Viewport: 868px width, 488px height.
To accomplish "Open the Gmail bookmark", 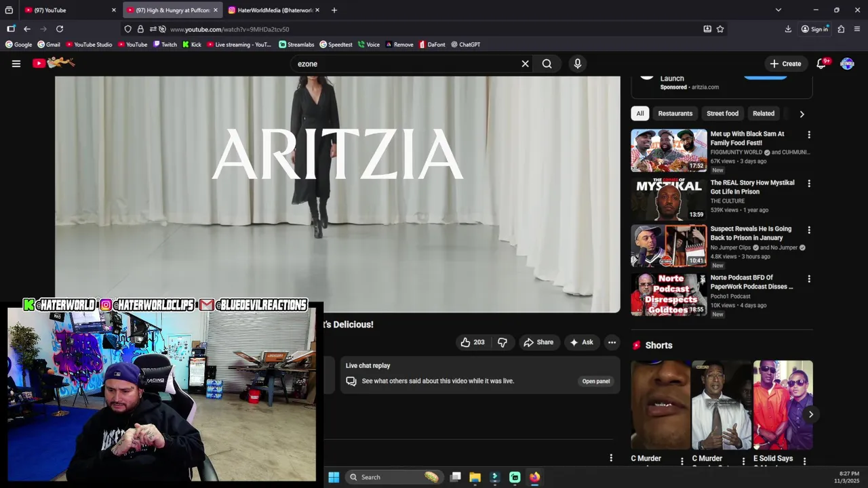I will (x=49, y=45).
